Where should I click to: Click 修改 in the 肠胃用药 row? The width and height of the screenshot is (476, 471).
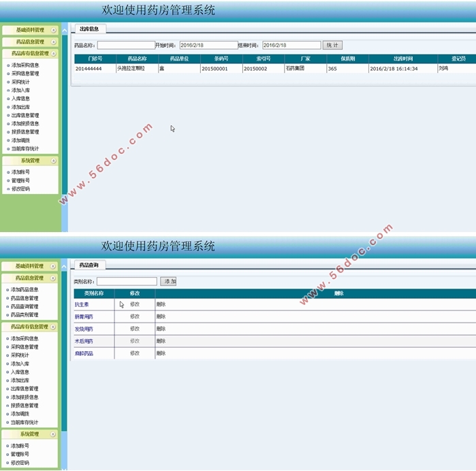click(135, 316)
